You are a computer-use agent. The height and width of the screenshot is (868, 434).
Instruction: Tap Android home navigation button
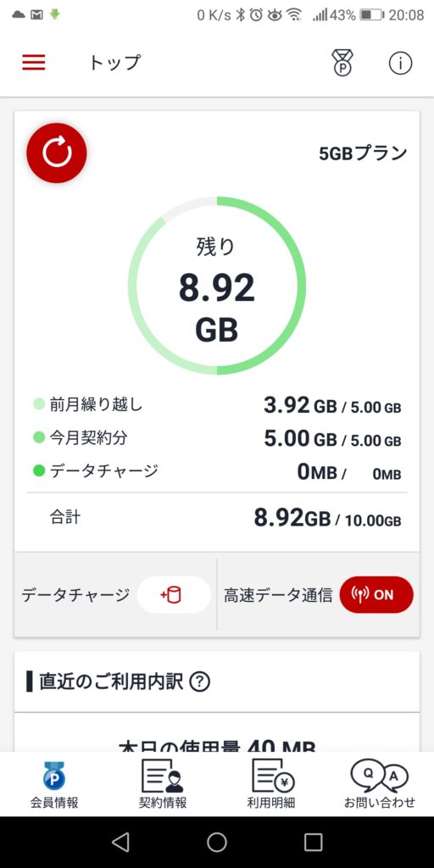pyautogui.click(x=217, y=842)
